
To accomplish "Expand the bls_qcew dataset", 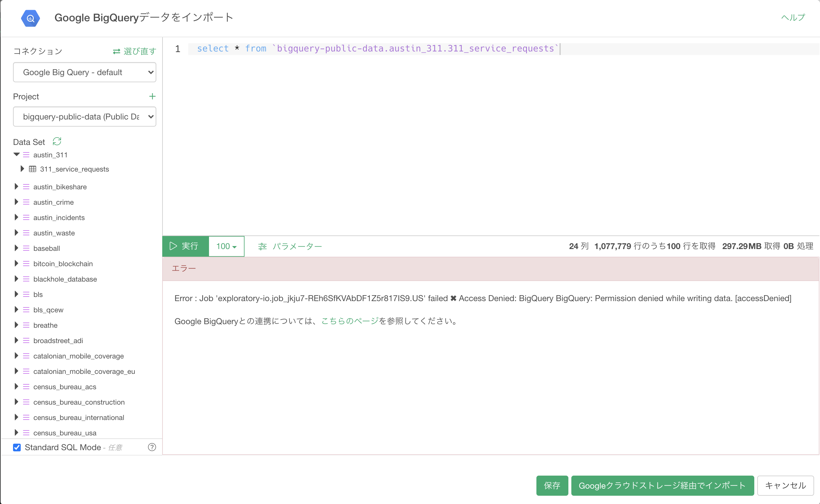I will tap(16, 309).
